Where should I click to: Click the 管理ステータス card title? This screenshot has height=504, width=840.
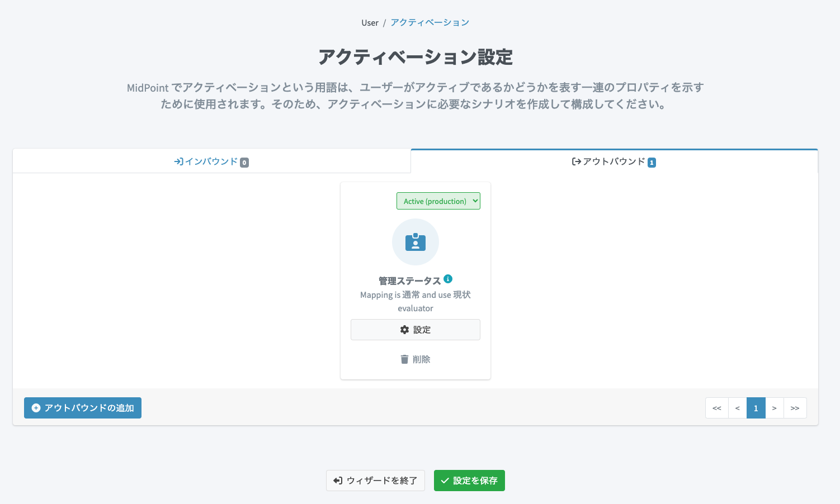click(410, 280)
